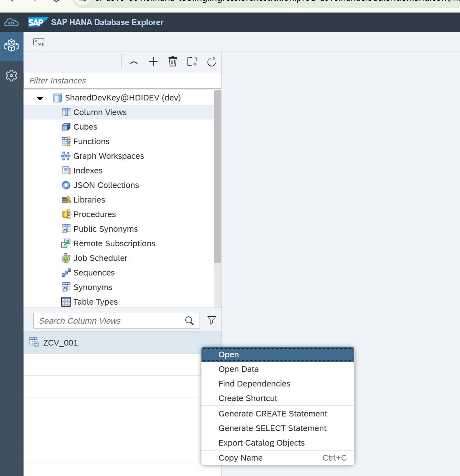Click the Functions catalog icon
This screenshot has height=476, width=460.
pyautogui.click(x=66, y=141)
